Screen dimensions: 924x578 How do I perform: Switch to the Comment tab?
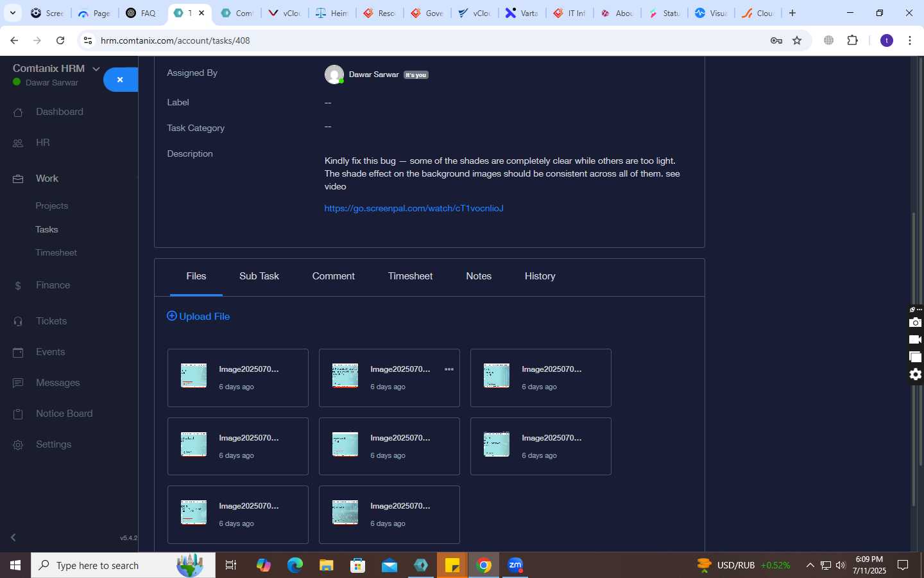[x=333, y=276]
